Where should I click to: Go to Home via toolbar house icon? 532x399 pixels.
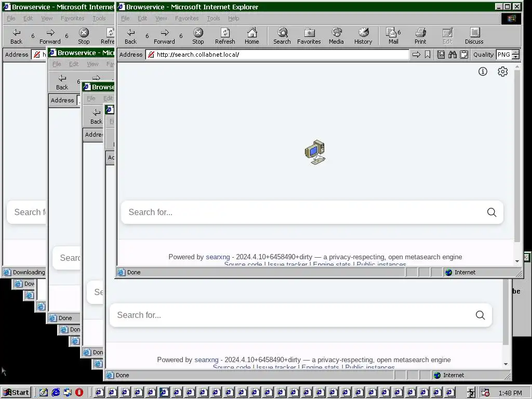click(x=252, y=36)
